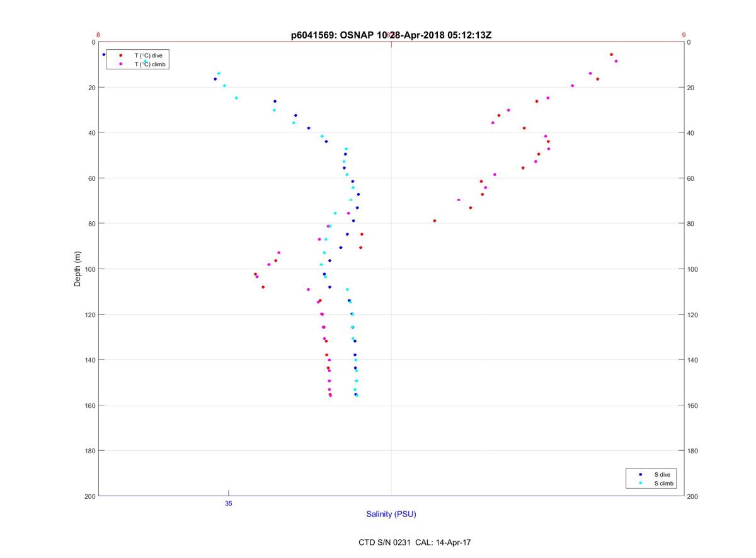Select the 'T (°C) dive' legend entry

(148, 55)
